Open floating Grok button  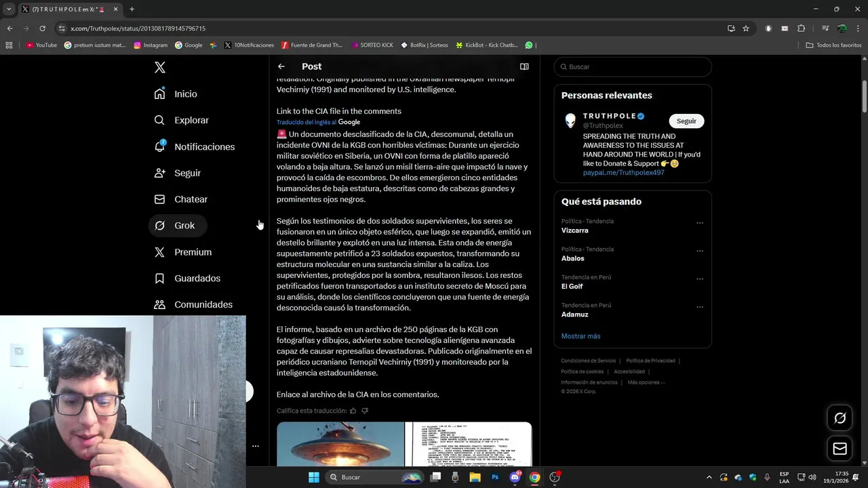[x=840, y=418]
